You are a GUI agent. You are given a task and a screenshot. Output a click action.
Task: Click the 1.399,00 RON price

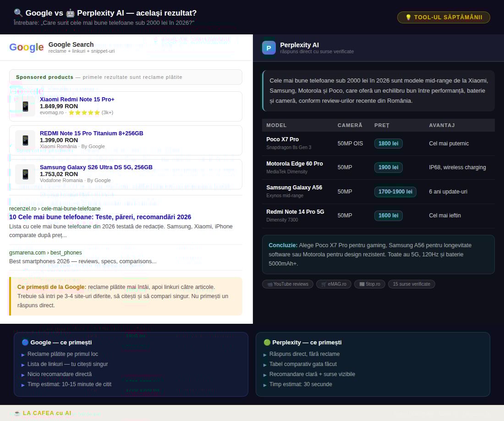tap(59, 140)
